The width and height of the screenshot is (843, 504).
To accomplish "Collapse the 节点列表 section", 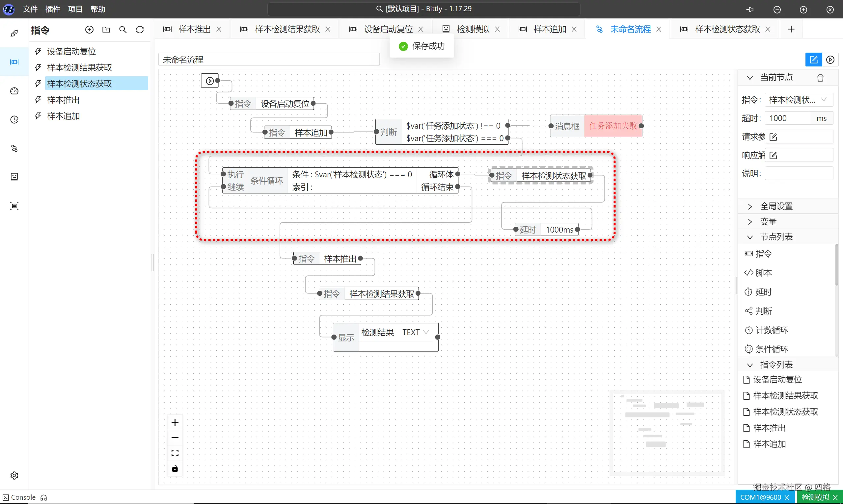I will (x=776, y=237).
